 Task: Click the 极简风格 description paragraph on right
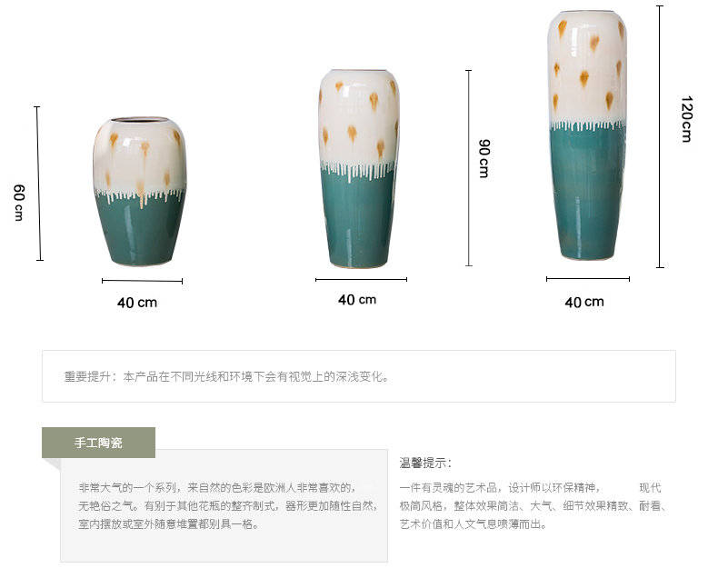[534, 505]
